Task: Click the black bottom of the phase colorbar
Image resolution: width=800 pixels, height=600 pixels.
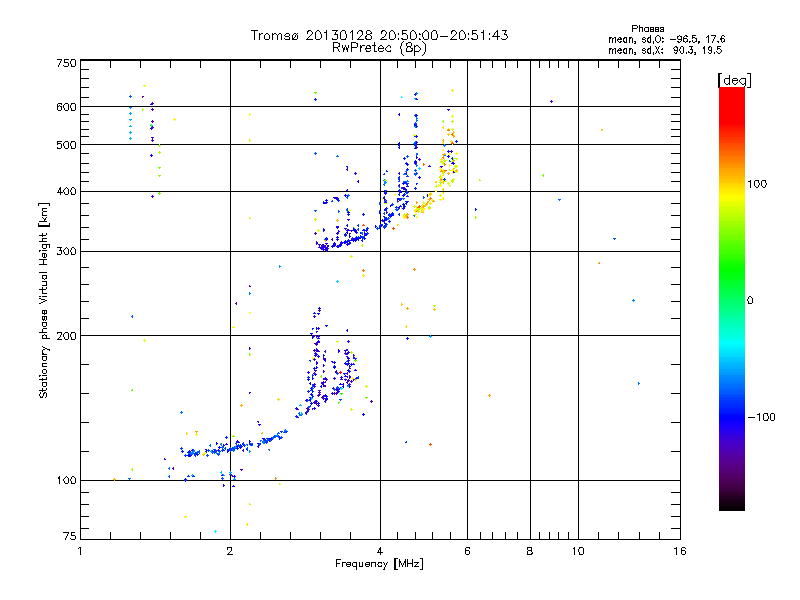Action: click(732, 503)
